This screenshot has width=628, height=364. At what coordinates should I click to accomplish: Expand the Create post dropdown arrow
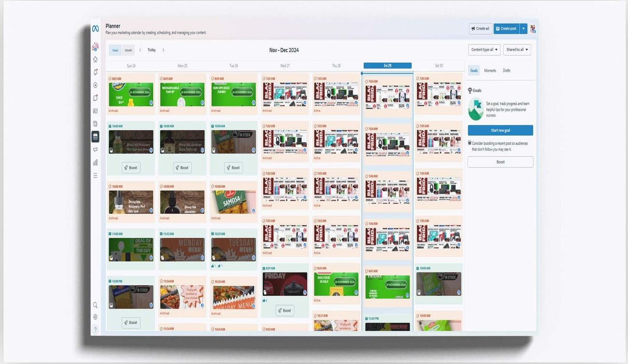(524, 28)
